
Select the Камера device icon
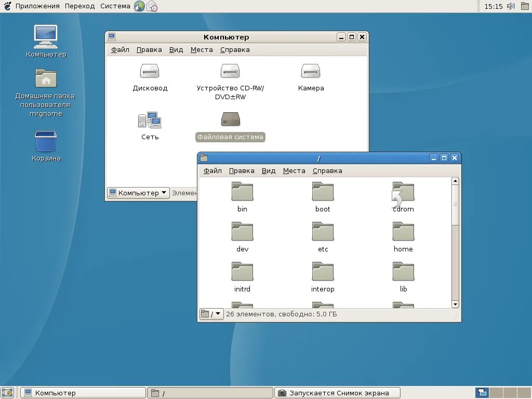coord(311,71)
